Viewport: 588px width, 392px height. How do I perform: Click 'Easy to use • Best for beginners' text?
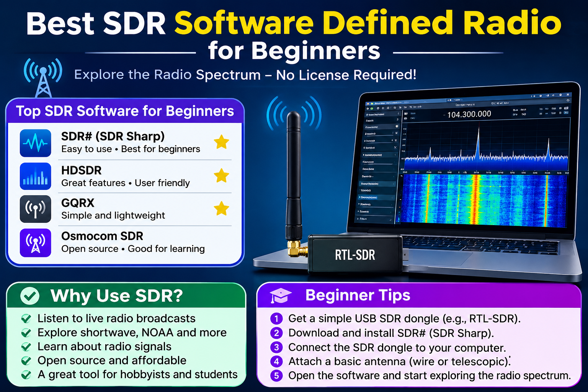click(131, 149)
